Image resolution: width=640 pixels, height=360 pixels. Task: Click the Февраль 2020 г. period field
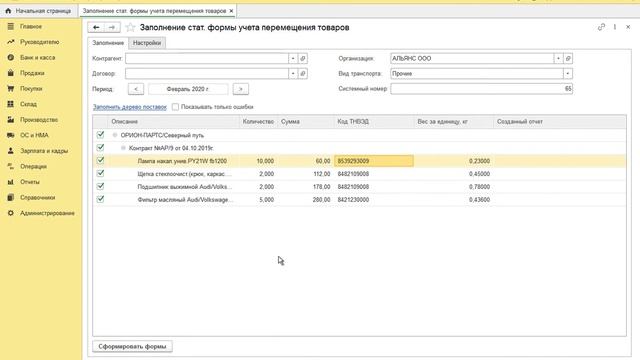click(188, 89)
